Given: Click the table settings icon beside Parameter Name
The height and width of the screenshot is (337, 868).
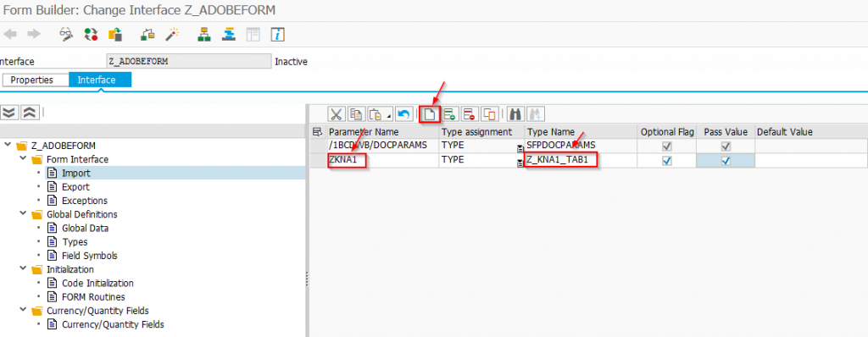Looking at the screenshot, I should (x=317, y=132).
